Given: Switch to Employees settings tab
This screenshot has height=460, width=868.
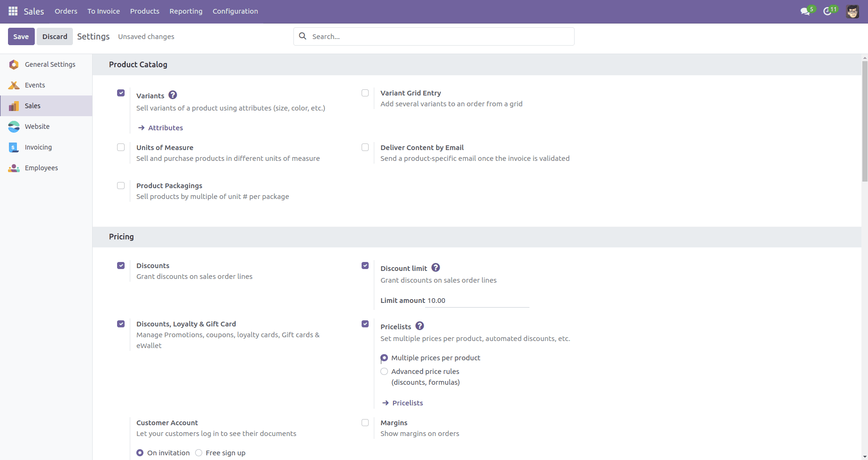Looking at the screenshot, I should click(46, 168).
